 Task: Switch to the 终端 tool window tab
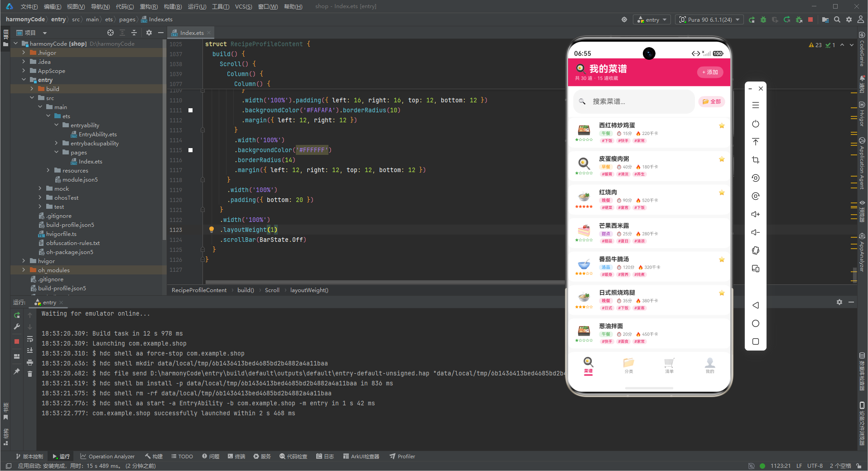click(x=236, y=457)
